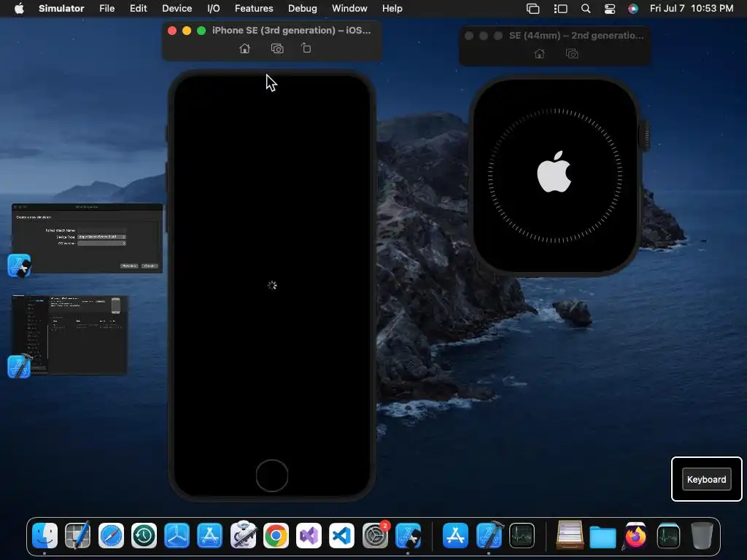
Task: Click the iPhone SE (3rd generation) window title
Action: [x=292, y=31]
